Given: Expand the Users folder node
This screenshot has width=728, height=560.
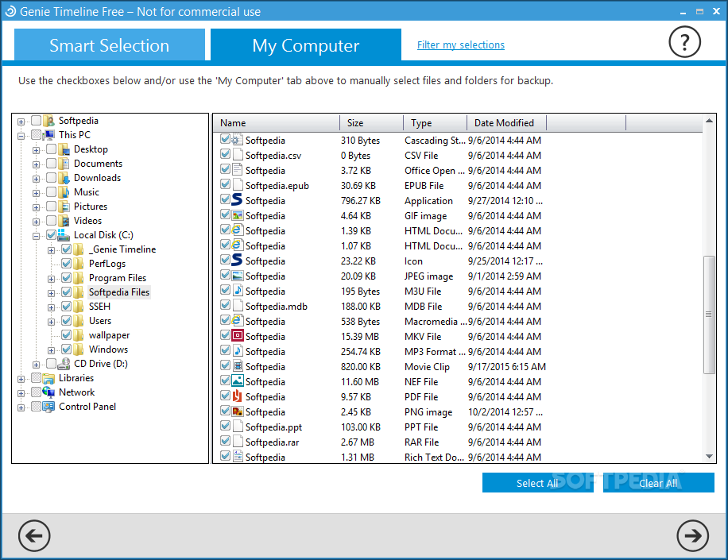Looking at the screenshot, I should [51, 322].
